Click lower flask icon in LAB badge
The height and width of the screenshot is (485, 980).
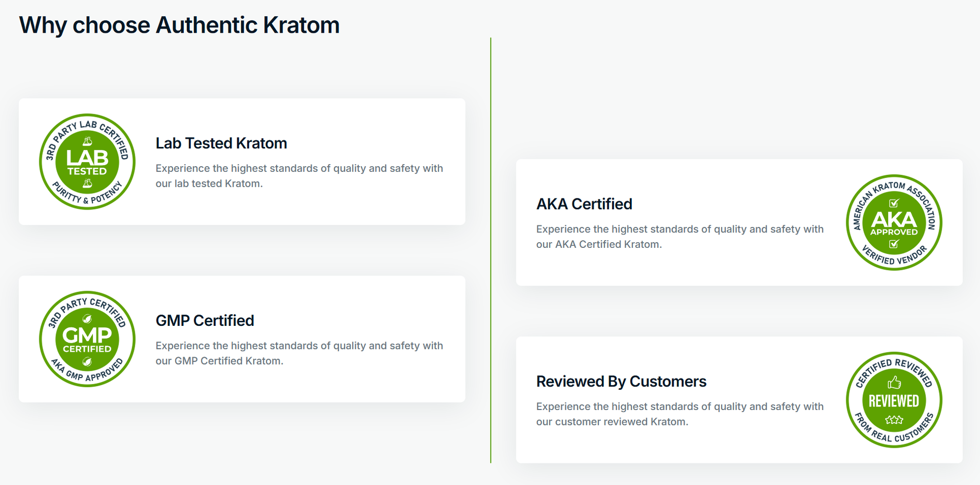(x=87, y=183)
